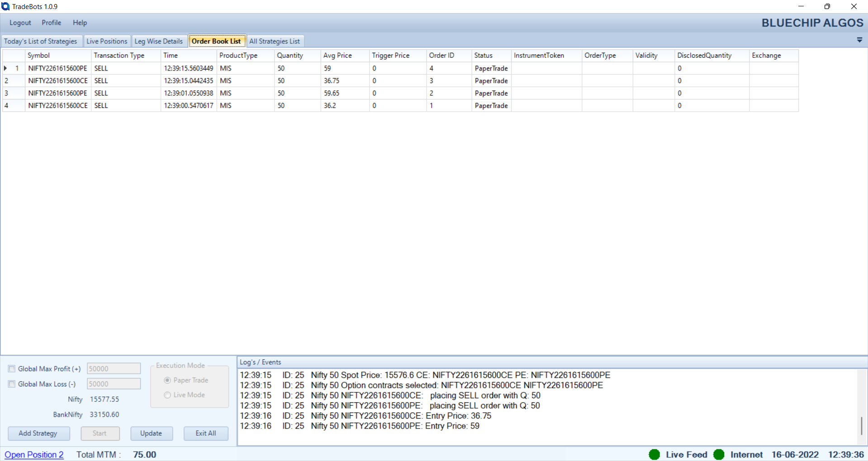The height and width of the screenshot is (461, 868).
Task: Select Live Mode execution mode
Action: tap(167, 395)
